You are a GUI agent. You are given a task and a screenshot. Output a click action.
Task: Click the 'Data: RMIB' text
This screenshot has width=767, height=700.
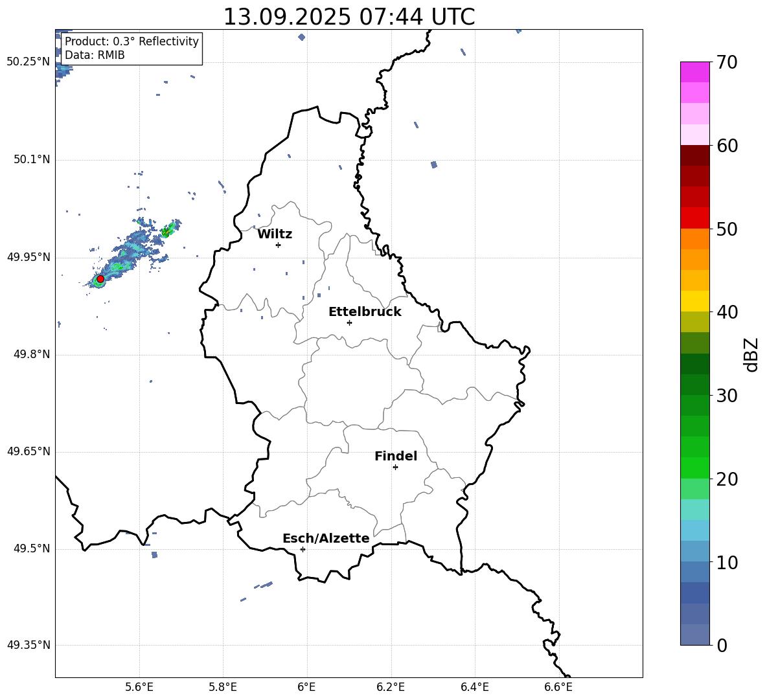click(95, 55)
